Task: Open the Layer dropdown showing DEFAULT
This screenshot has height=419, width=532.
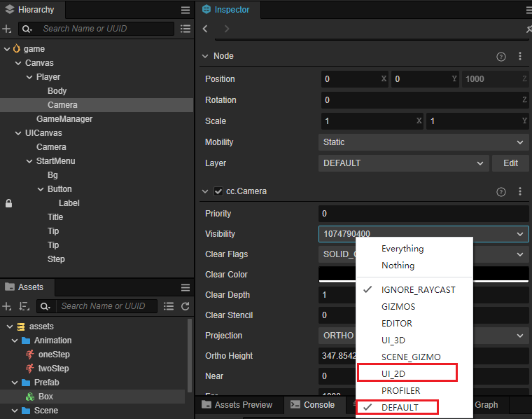Action: (403, 163)
